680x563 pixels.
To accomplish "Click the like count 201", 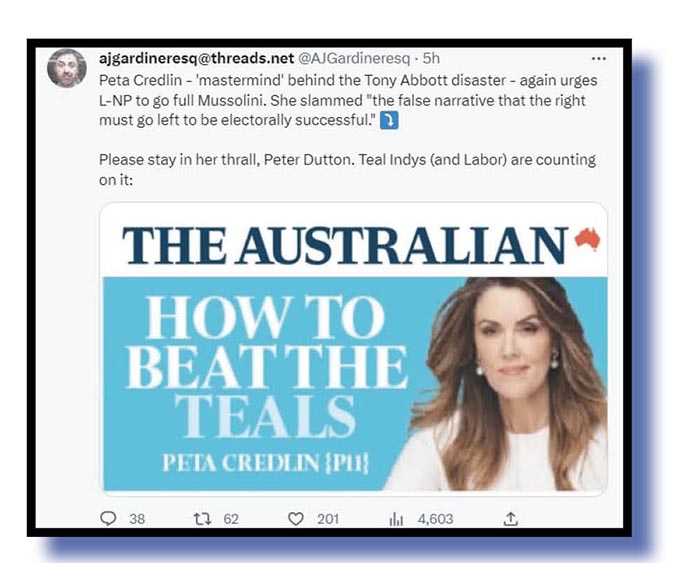I will pyautogui.click(x=328, y=519).
